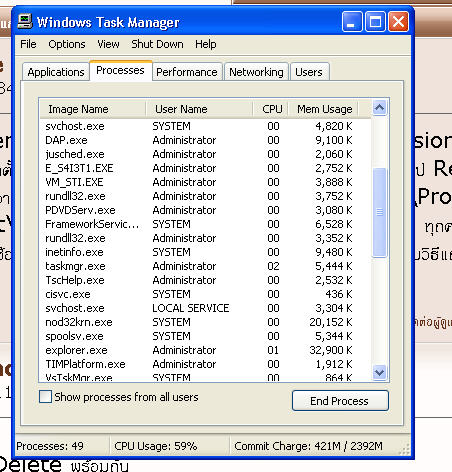Open the View menu
Viewport: 452px width, 472px height.
(x=108, y=44)
